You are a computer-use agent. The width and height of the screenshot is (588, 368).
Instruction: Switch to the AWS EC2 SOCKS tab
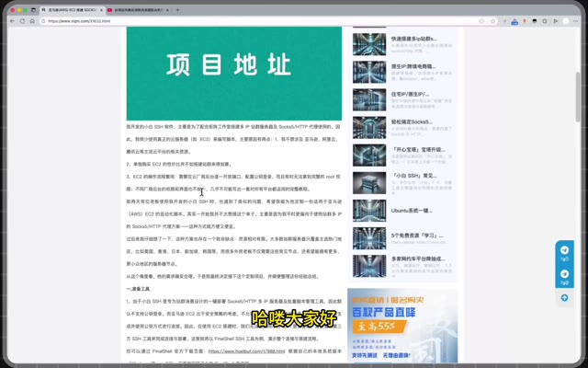(72, 10)
